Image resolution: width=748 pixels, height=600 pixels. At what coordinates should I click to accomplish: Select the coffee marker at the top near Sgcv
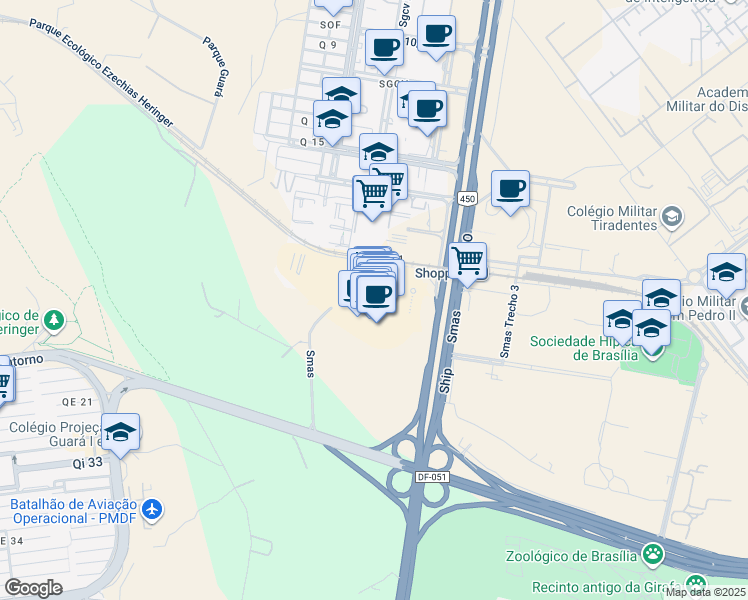[436, 35]
